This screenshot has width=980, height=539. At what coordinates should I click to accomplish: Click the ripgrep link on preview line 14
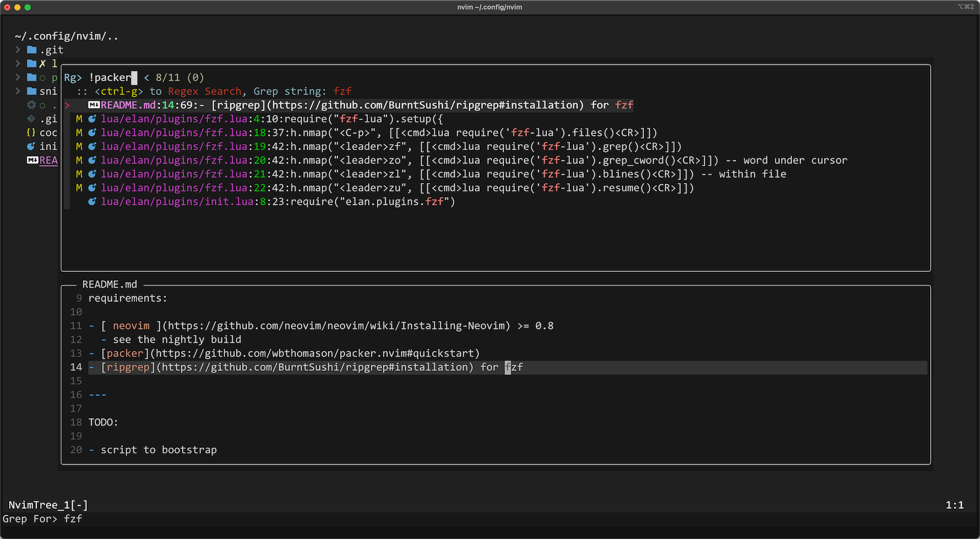(128, 367)
